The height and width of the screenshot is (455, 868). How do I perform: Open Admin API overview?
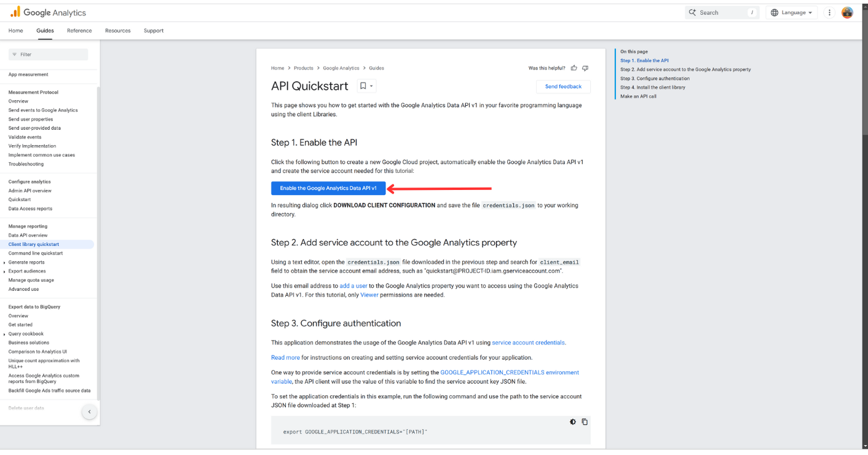point(30,191)
